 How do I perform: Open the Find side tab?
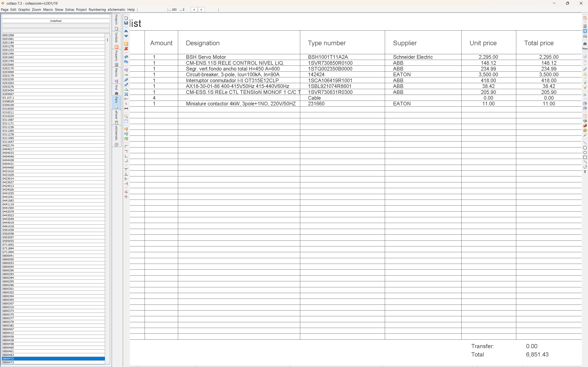(x=116, y=90)
